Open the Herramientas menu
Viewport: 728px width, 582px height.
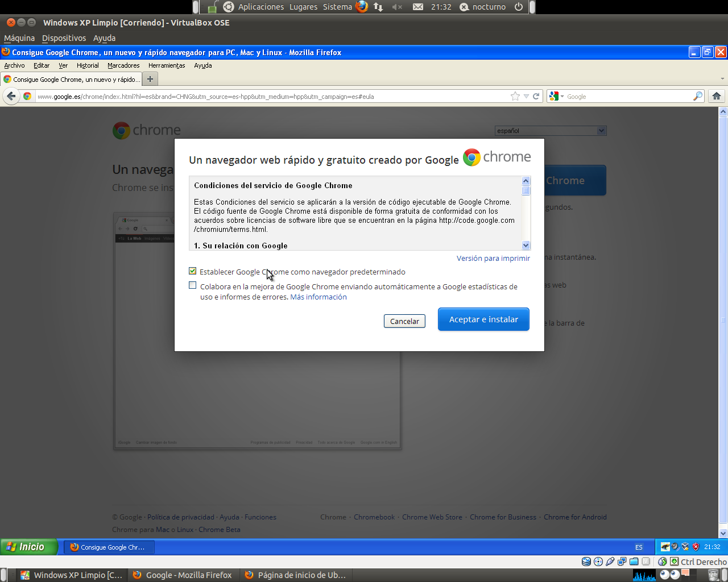coord(167,65)
